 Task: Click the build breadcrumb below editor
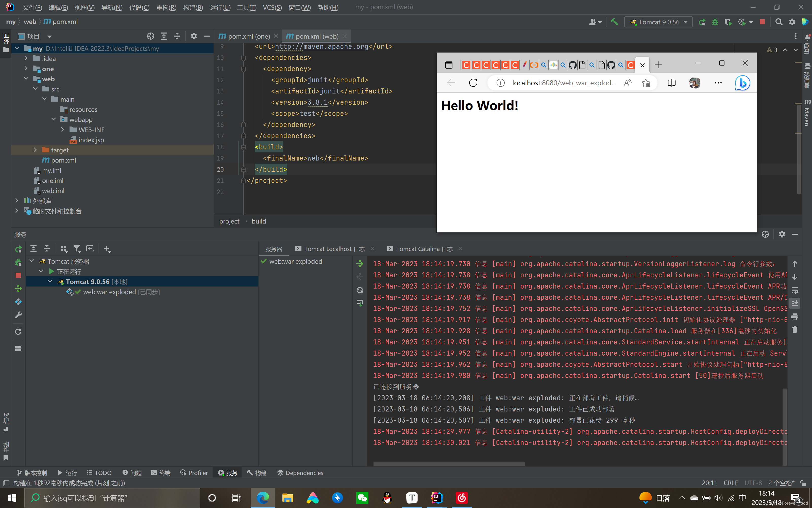259,221
